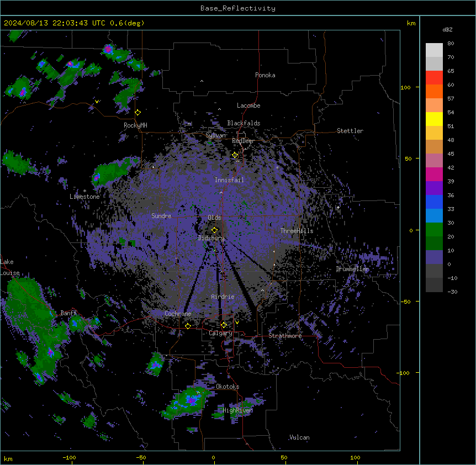Click the white plus marker north of Drumheller
Screen dimensions: 476x465
tap(338, 207)
